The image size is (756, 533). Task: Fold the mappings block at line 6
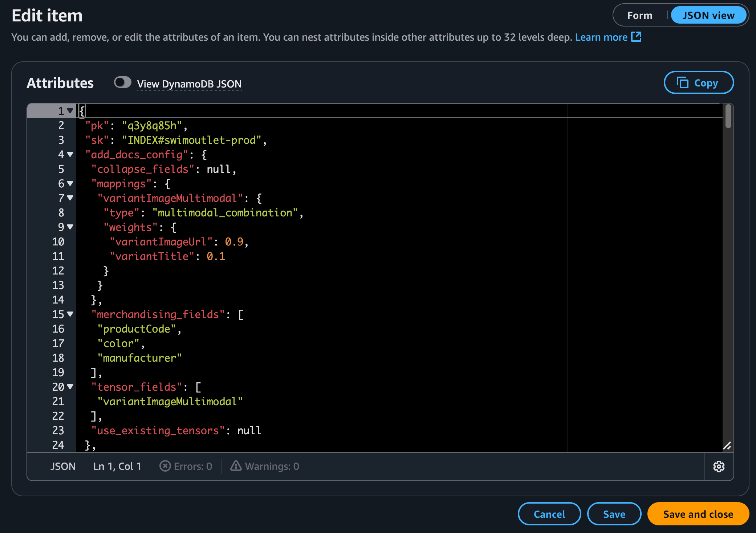70,183
